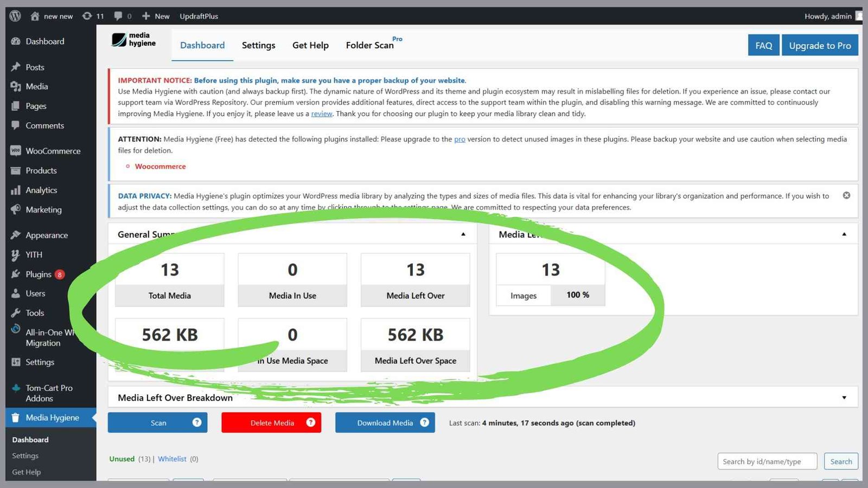The width and height of the screenshot is (868, 488).
Task: Open the Get Help tab
Action: (310, 46)
